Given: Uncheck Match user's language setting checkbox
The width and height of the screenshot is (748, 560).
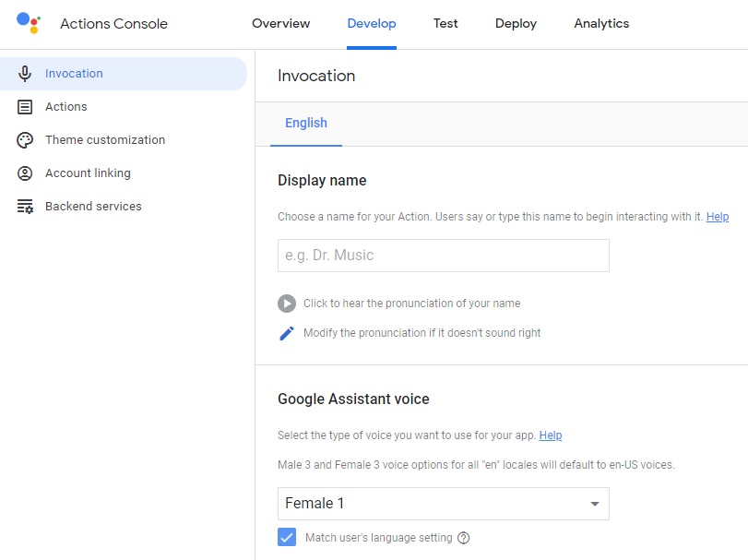Looking at the screenshot, I should coord(287,538).
